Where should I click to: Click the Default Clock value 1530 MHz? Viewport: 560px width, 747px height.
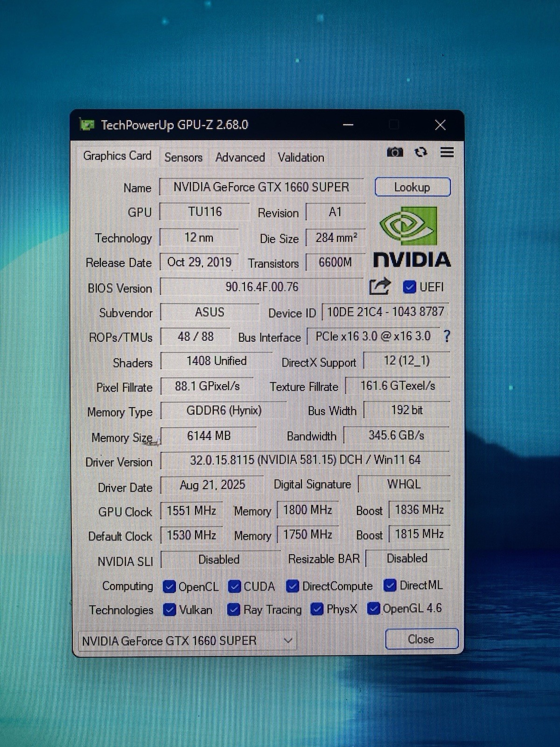(x=191, y=535)
